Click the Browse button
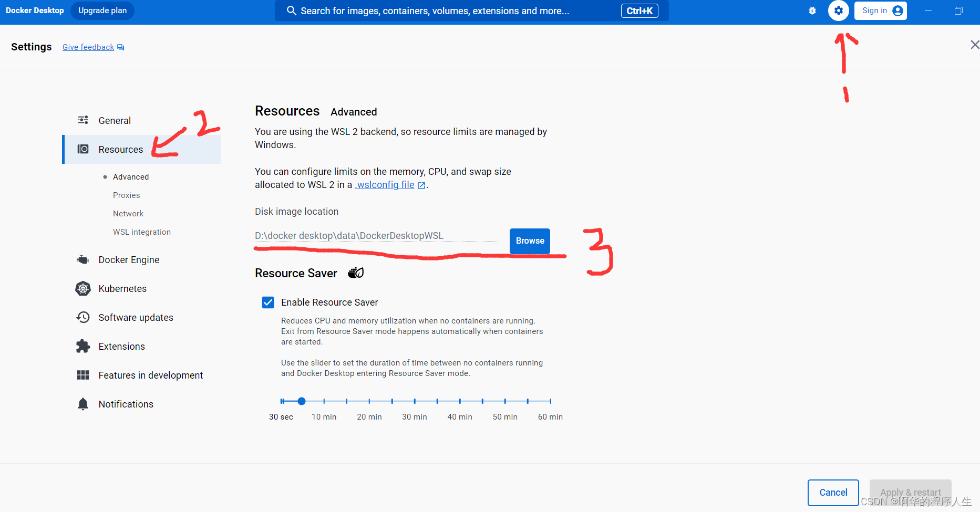Image resolution: width=980 pixels, height=512 pixels. pyautogui.click(x=530, y=241)
